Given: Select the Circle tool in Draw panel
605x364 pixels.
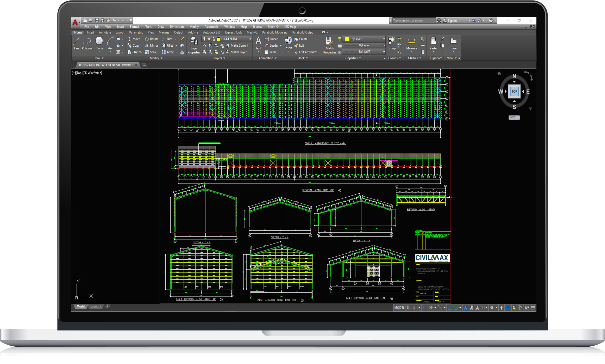Looking at the screenshot, I should [99, 43].
